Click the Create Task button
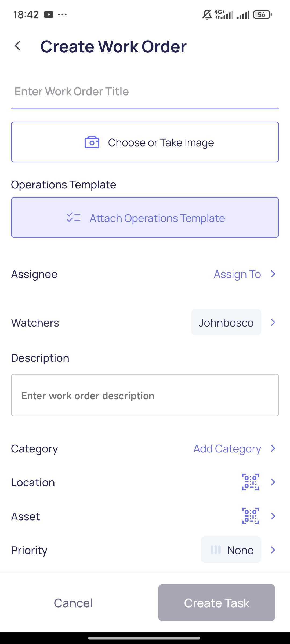 (x=217, y=603)
